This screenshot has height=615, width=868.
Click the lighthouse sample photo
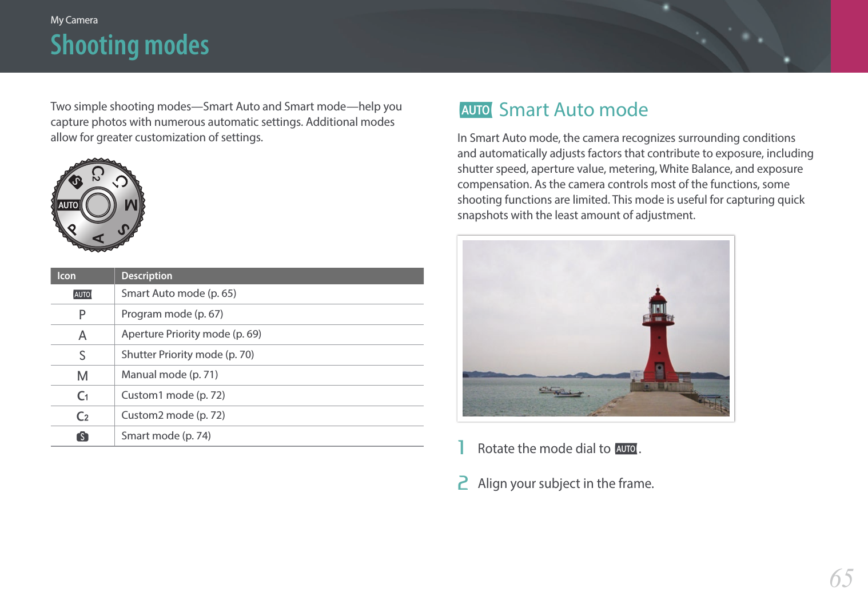tap(596, 328)
